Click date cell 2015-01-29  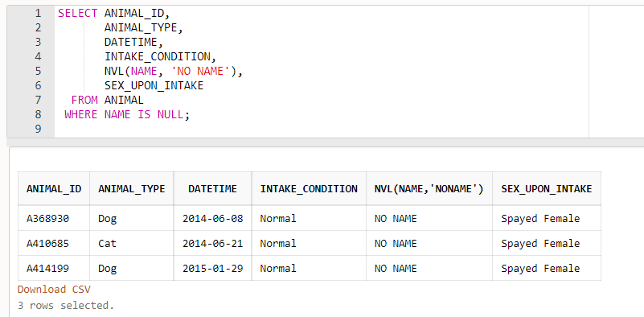212,269
